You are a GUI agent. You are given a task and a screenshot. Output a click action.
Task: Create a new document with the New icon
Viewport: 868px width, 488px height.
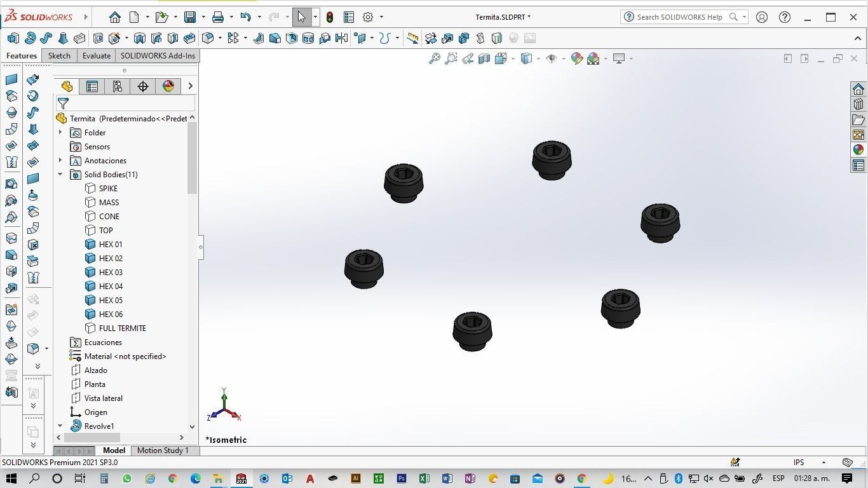coord(134,17)
